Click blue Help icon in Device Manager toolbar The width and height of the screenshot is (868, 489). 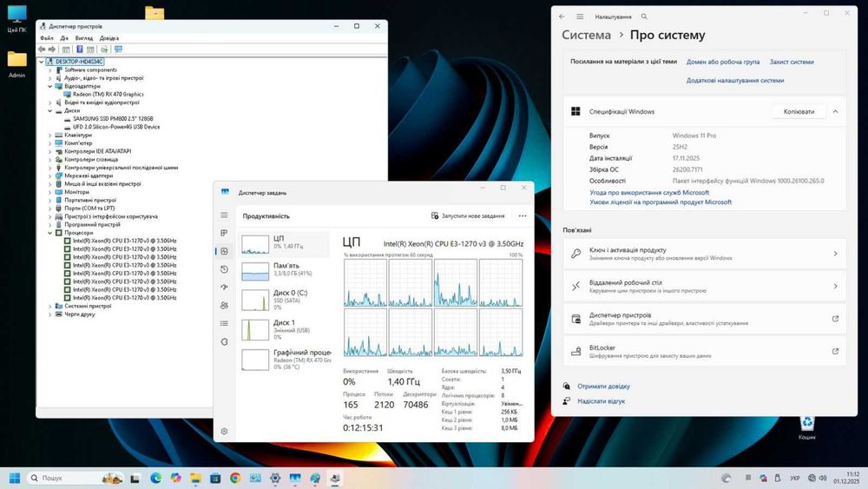pos(80,50)
